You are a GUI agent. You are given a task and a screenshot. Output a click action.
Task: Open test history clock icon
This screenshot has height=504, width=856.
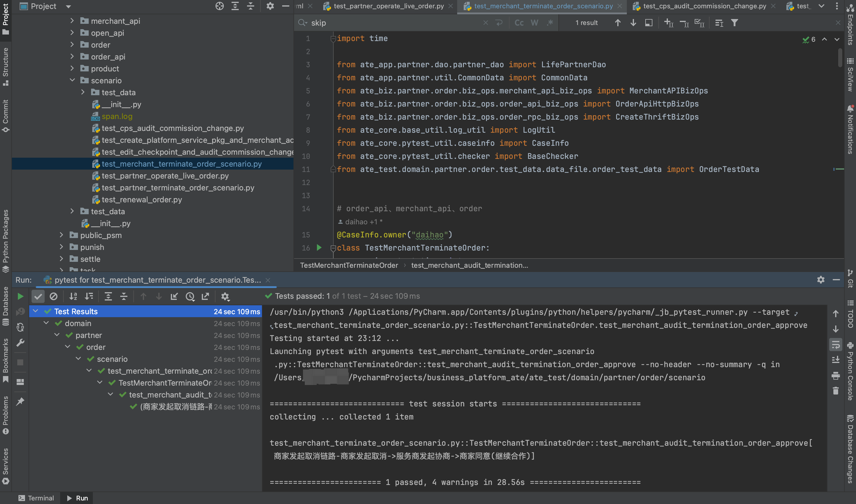pyautogui.click(x=190, y=297)
